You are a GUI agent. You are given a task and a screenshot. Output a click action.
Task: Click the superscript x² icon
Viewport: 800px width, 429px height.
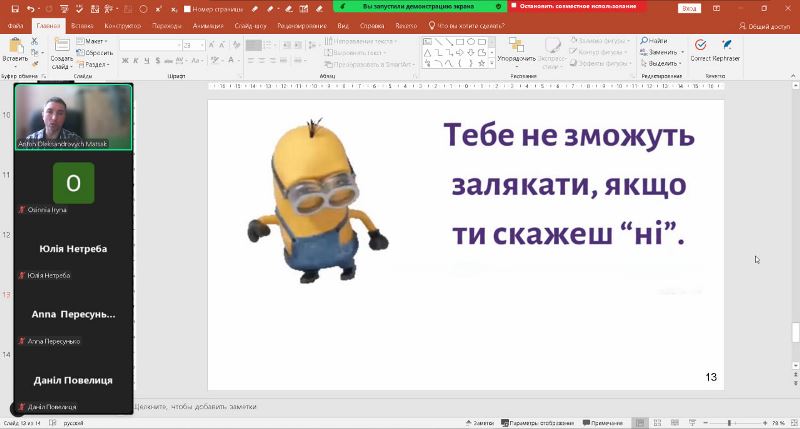click(x=159, y=9)
